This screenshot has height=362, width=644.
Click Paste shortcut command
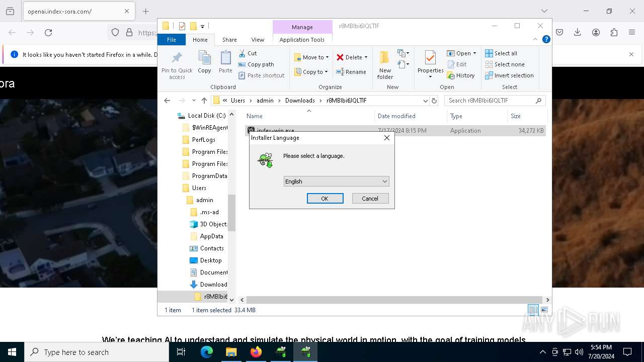pos(262,75)
